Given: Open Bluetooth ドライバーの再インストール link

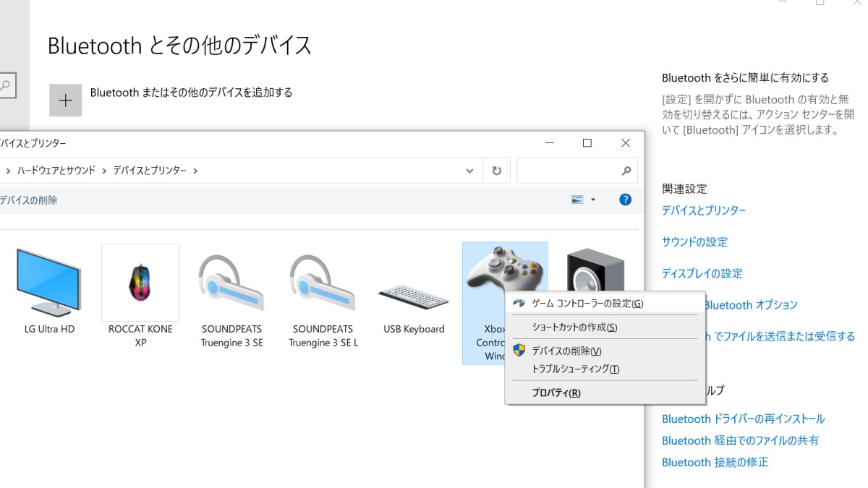Looking at the screenshot, I should 743,419.
